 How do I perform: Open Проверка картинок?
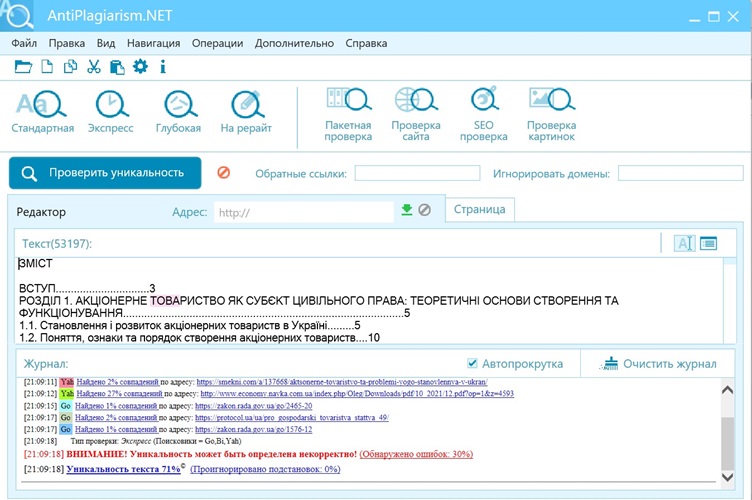coord(552,115)
